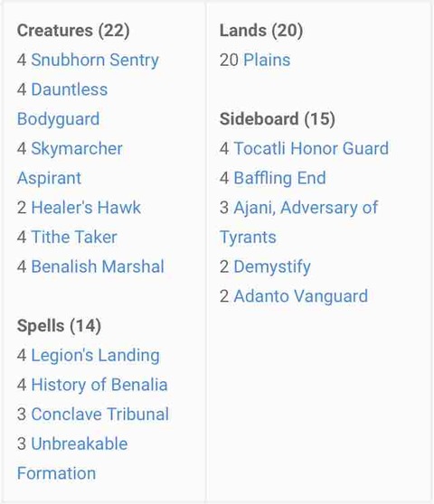The width and height of the screenshot is (434, 504).
Task: Select the Tocatli Honor Guard link
Action: tap(311, 148)
